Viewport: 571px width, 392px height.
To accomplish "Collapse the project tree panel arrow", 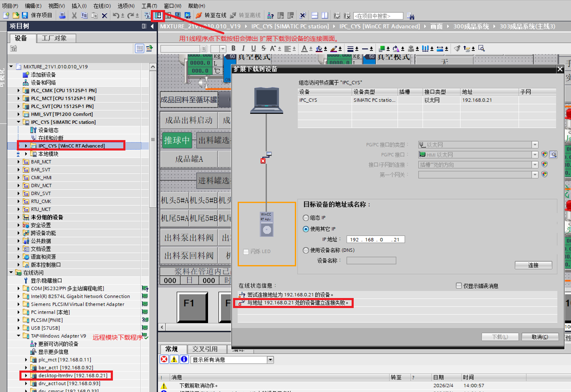I will pos(152,26).
